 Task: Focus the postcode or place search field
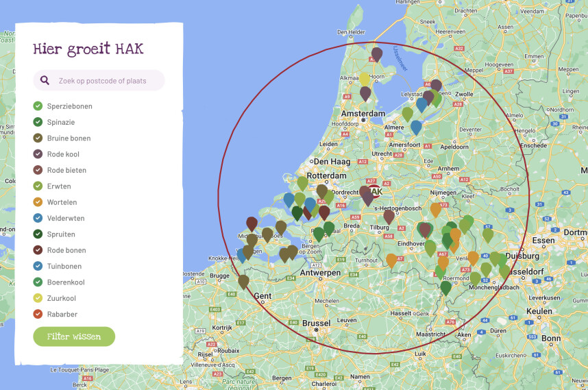click(99, 80)
